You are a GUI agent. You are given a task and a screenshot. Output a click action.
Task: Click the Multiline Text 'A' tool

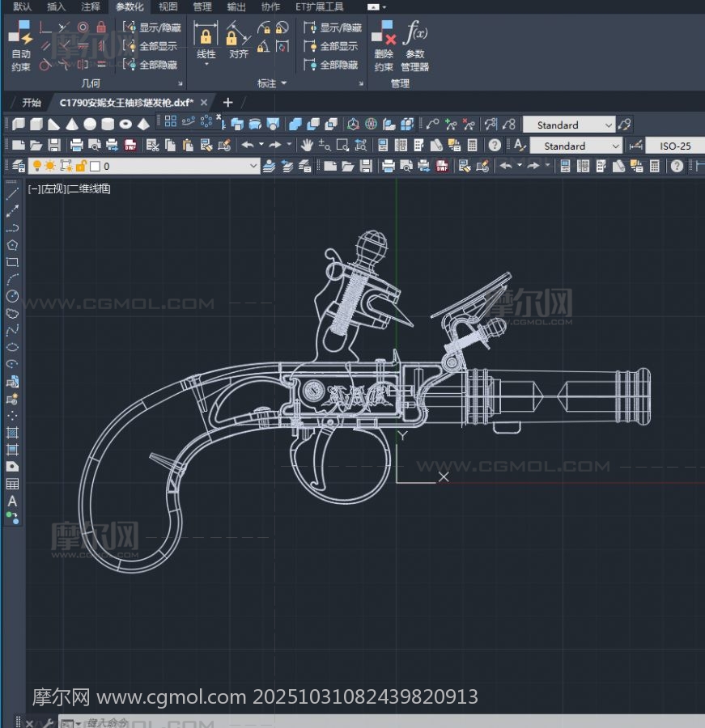12,501
